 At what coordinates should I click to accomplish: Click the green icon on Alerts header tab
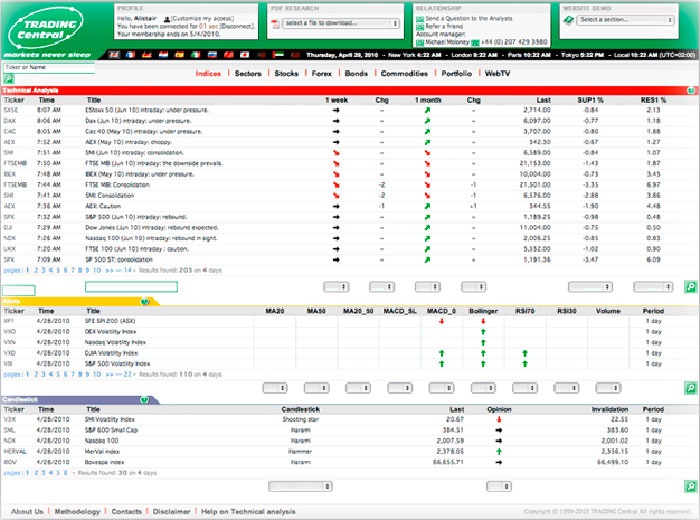(x=145, y=300)
